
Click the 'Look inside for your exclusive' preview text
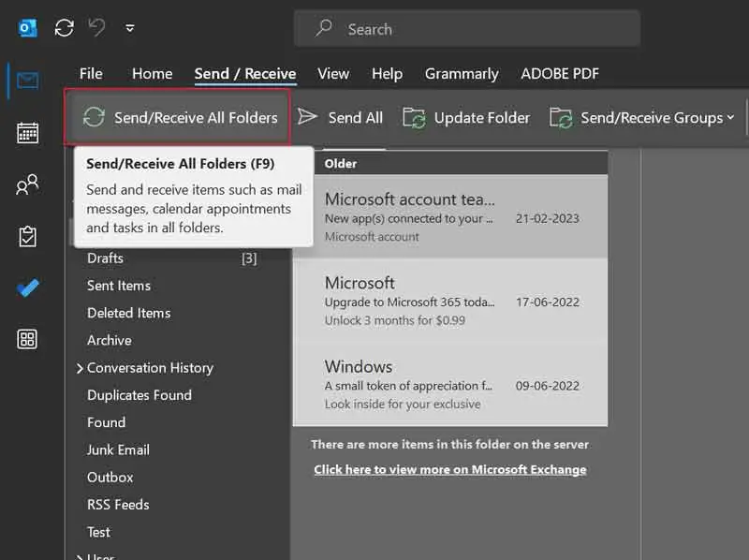click(403, 405)
